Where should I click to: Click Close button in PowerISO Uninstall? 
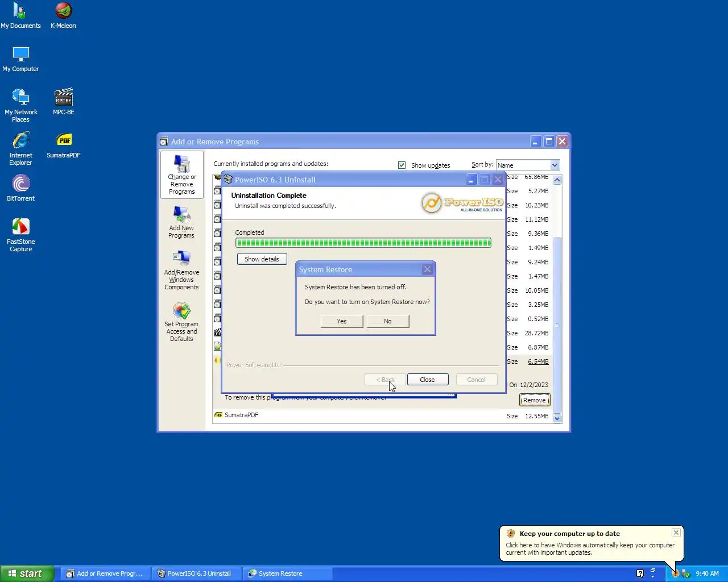[427, 380]
